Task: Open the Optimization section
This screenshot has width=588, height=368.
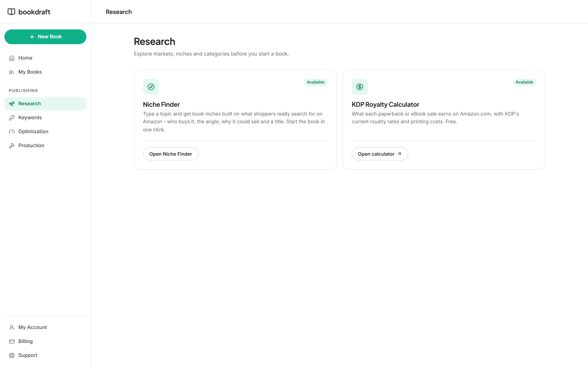Action: click(x=45, y=132)
